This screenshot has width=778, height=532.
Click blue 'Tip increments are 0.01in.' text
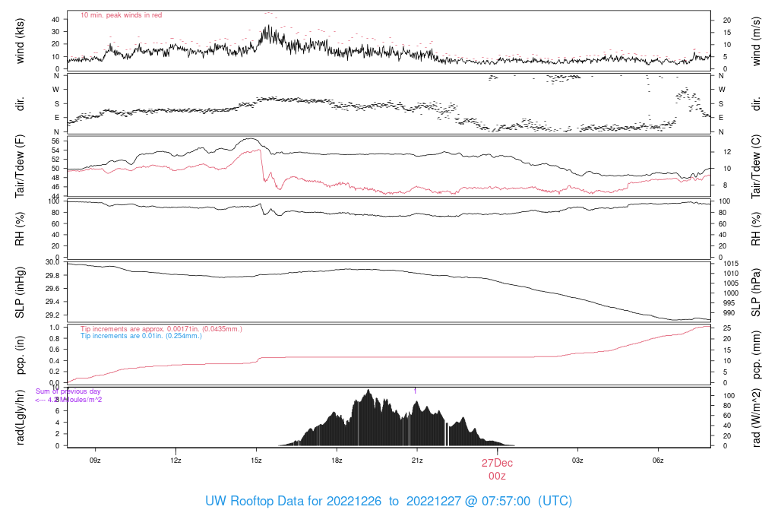tap(141, 336)
